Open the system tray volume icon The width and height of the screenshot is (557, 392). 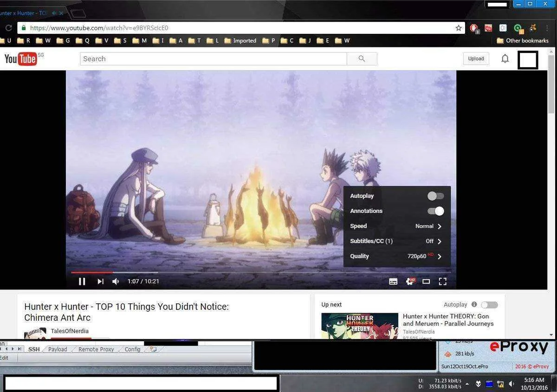pyautogui.click(x=512, y=384)
